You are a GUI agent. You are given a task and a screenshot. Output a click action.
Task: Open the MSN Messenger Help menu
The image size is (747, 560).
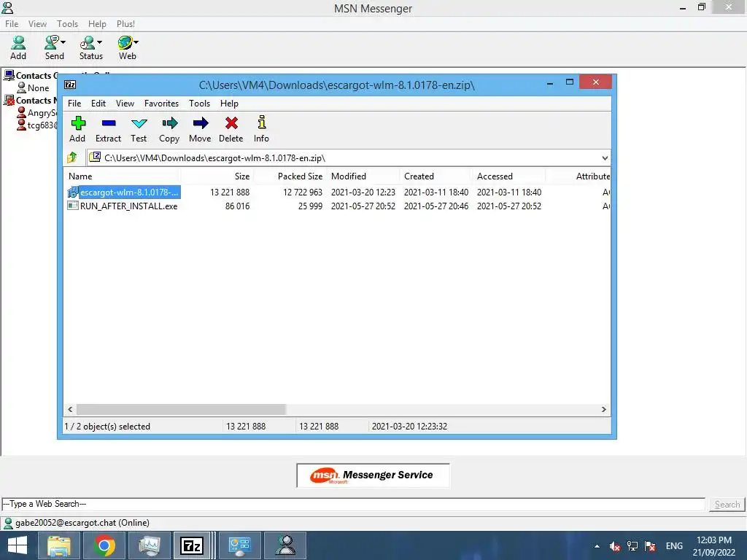tap(97, 24)
